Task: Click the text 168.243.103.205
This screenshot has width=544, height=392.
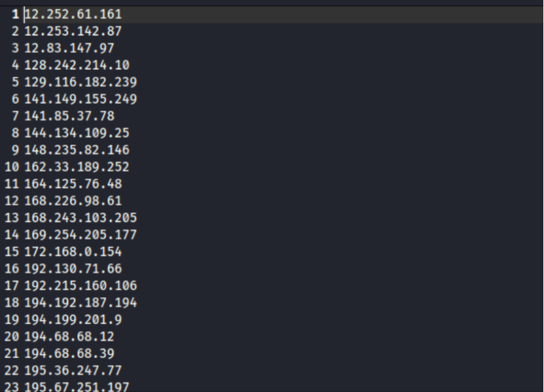Action: 81,218
